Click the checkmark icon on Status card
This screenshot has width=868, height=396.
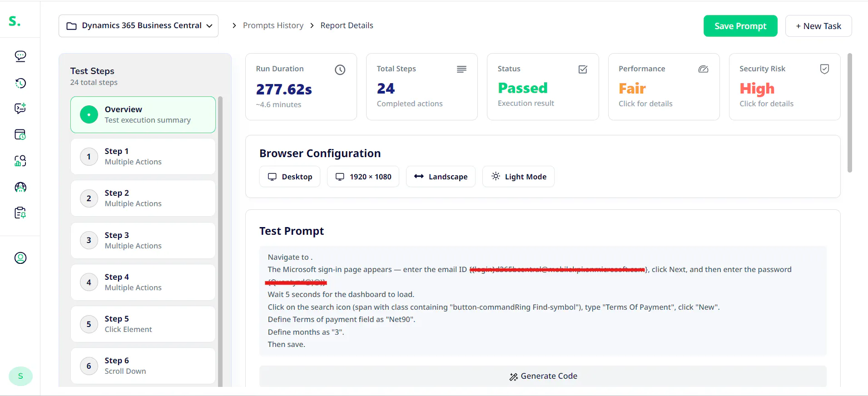[583, 69]
